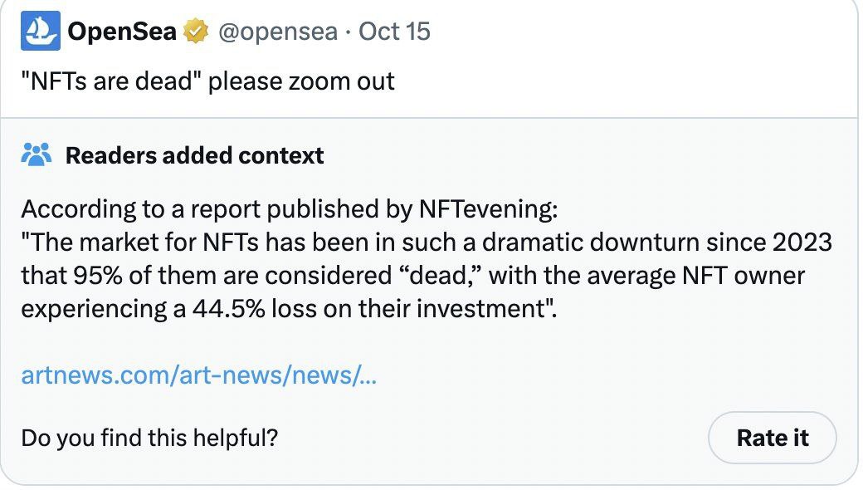Open the artnews.com article link

[198, 375]
